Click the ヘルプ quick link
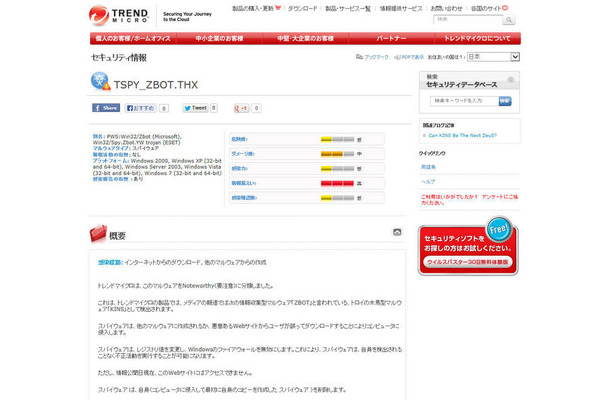 428,182
